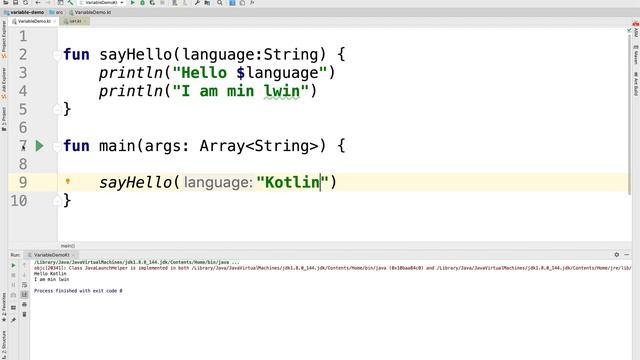Click the Run panel settings gear icon
This screenshot has height=360, width=640.
point(616,255)
